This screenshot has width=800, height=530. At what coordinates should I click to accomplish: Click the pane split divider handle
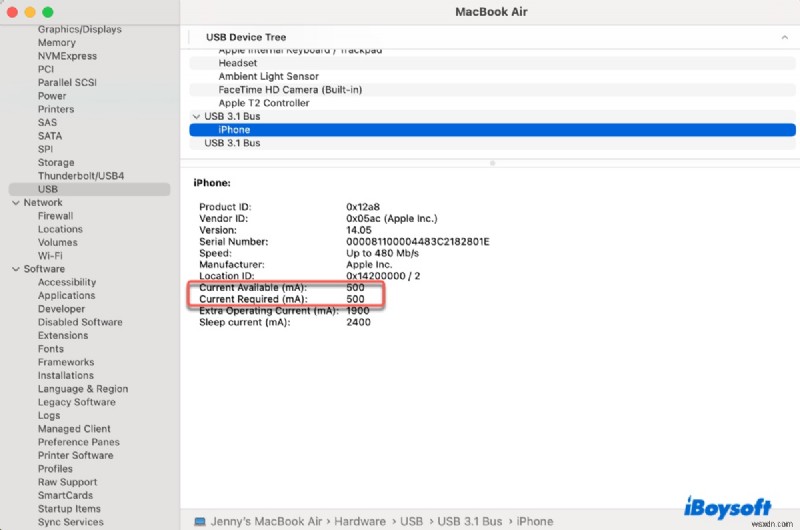pos(492,163)
